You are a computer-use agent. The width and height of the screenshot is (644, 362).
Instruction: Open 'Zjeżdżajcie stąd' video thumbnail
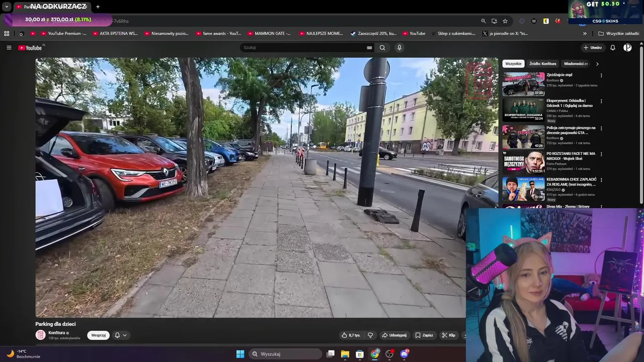pos(523,84)
